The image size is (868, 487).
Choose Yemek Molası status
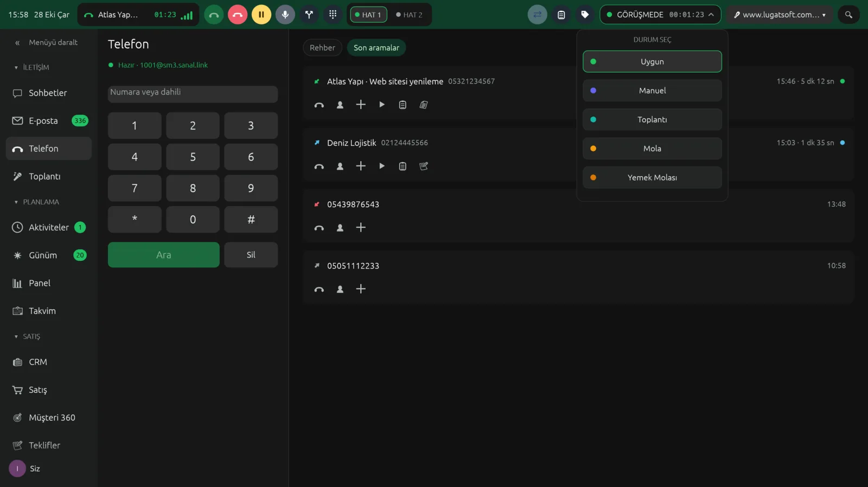652,177
